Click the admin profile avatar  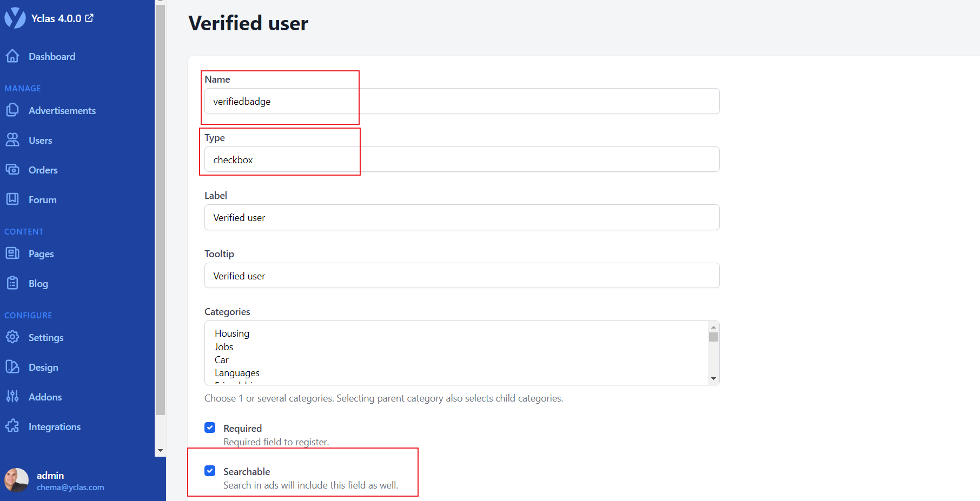16,480
